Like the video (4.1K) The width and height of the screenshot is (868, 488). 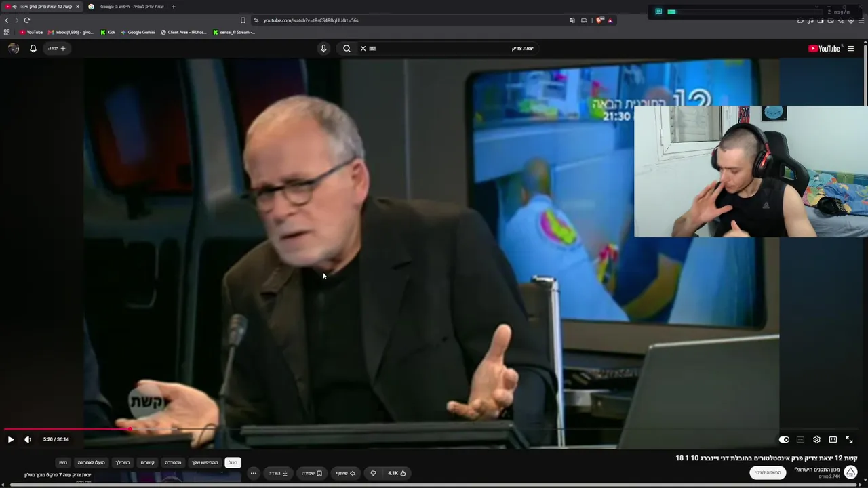coord(397,473)
